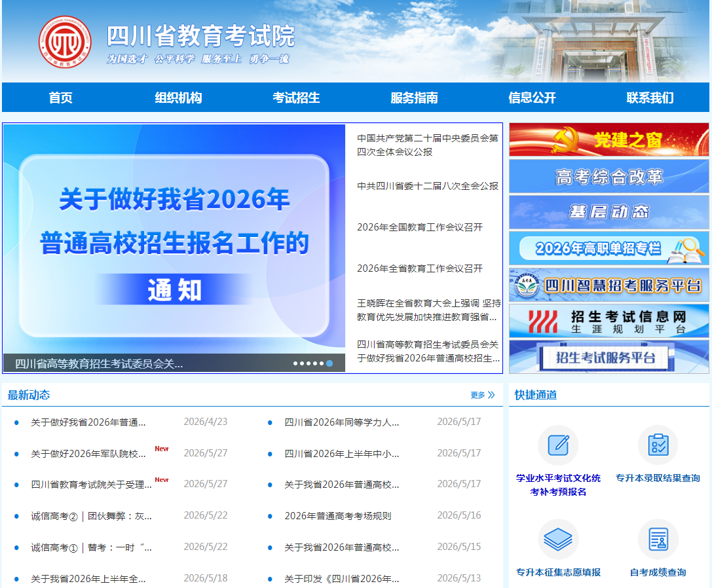Open the 招生考试信息网 生涯规划平台 banner
712x588 pixels.
(x=609, y=321)
